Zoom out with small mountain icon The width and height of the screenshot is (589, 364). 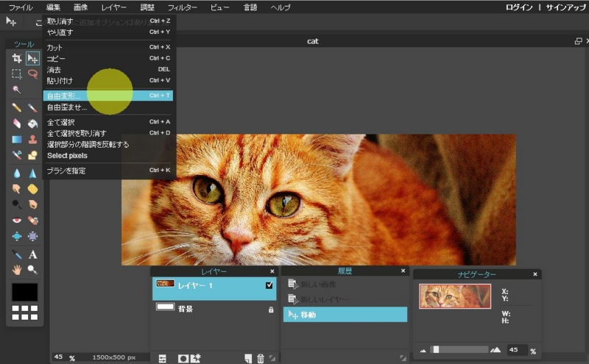click(423, 351)
